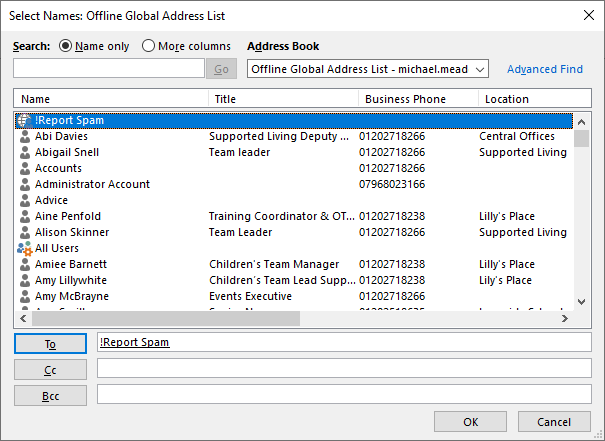
Task: Click the Location column header
Action: tap(525, 99)
